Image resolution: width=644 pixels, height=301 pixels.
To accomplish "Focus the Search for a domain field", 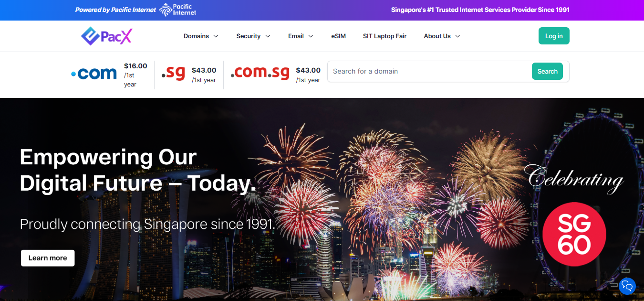I will 429,71.
